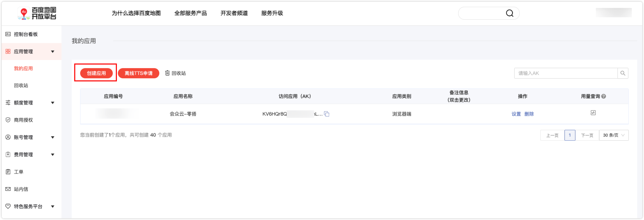The width and height of the screenshot is (644, 220).
Task: Click the 会众云-零搭 app name cell
Action: click(183, 114)
